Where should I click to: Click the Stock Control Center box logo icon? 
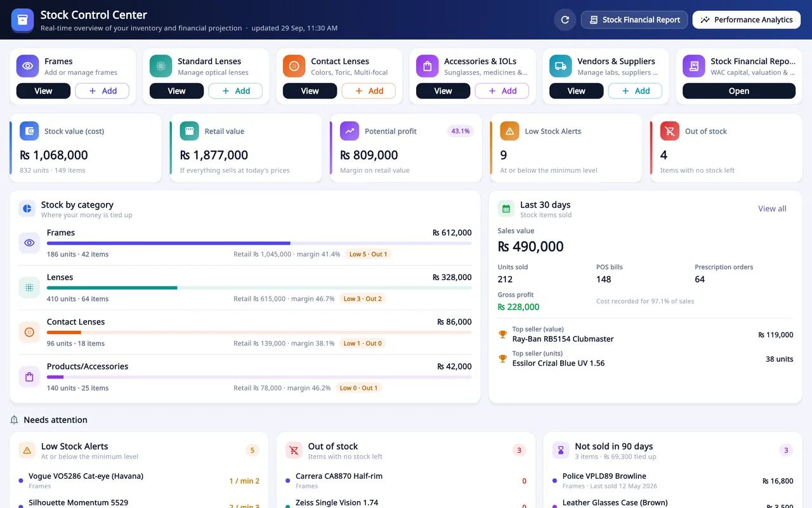click(x=23, y=20)
